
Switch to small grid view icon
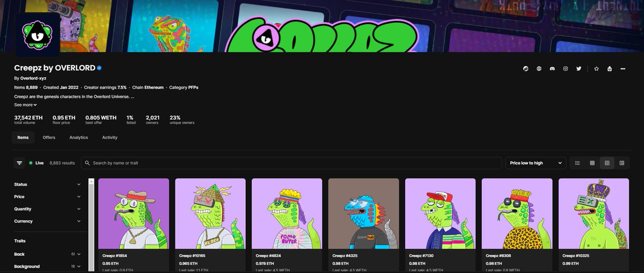[x=592, y=163]
